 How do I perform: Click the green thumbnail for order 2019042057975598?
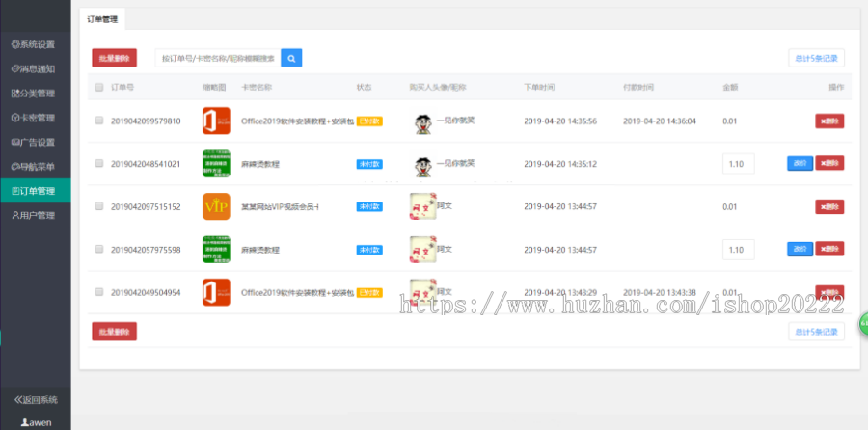[216, 250]
